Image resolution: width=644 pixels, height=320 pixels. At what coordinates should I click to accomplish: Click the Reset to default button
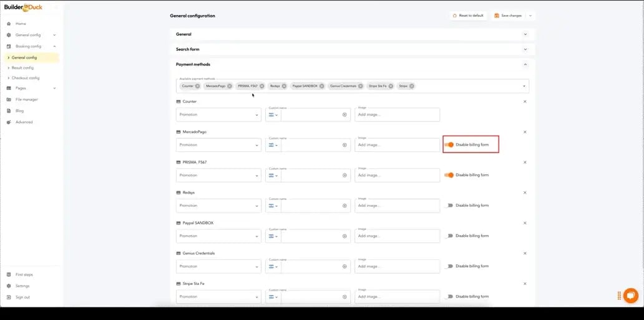(468, 16)
